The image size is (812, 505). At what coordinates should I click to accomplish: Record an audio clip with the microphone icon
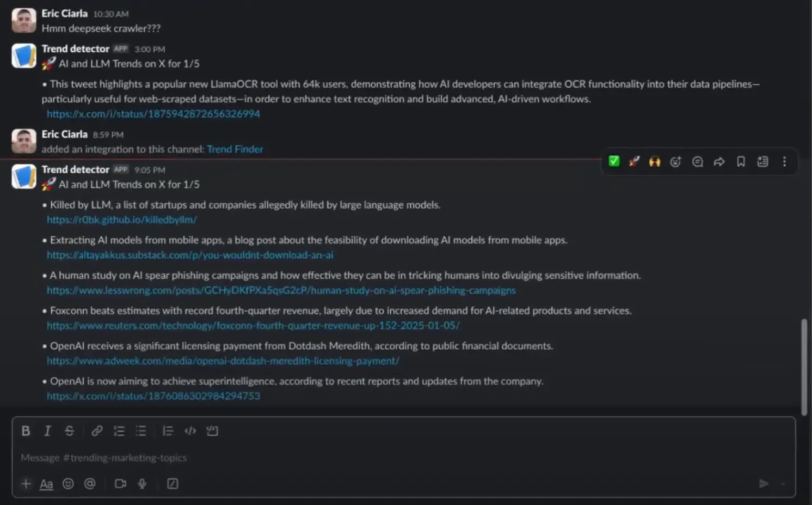[142, 484]
